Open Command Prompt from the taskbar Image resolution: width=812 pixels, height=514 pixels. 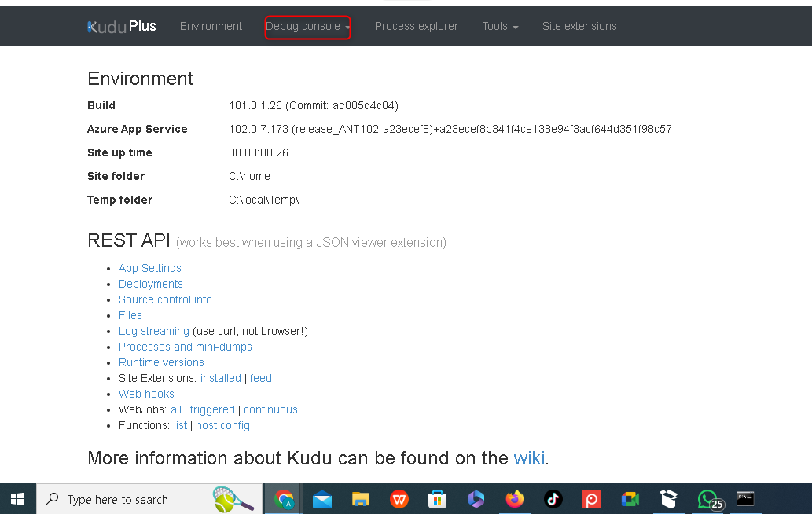point(745,498)
